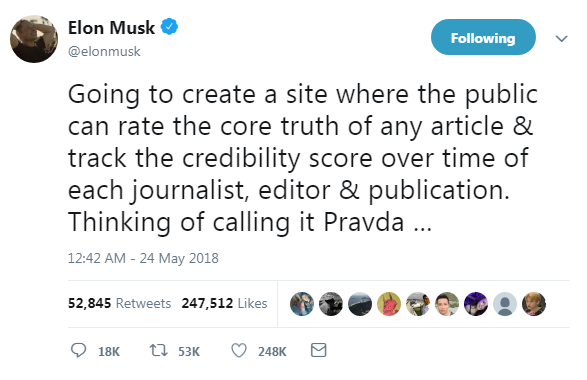587x380 pixels.
Task: Open the @elonmusk handle link
Action: point(104,51)
